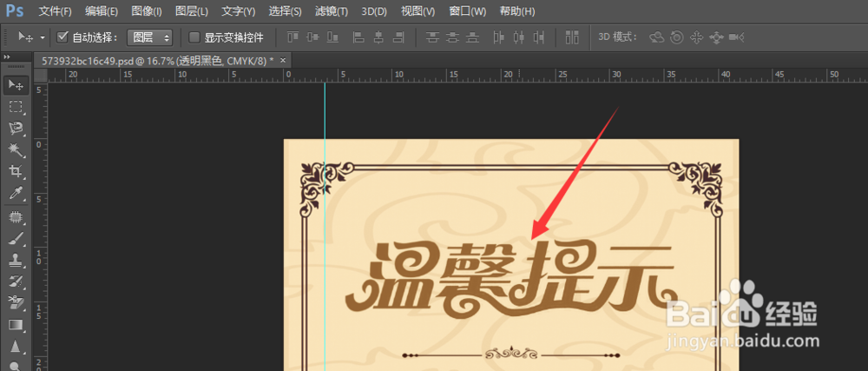Select the Rectangular Marquee tool

click(x=16, y=107)
